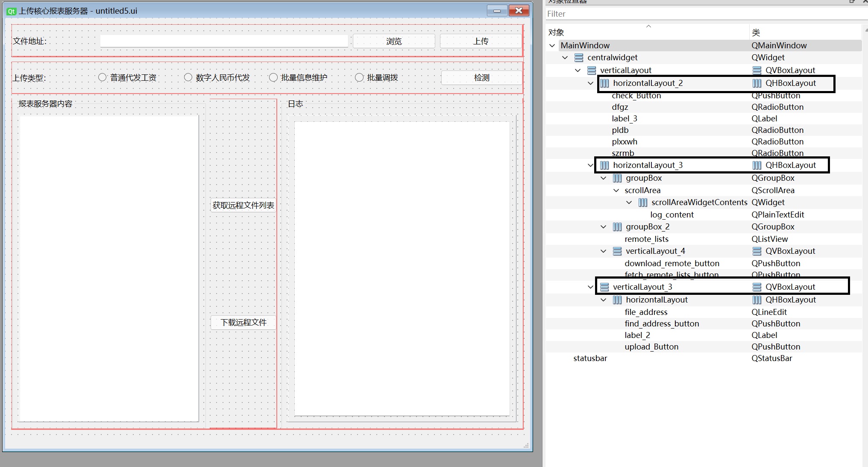Image resolution: width=868 pixels, height=467 pixels.
Task: Click the horizontalLayout icon under verticalLayout_3
Action: click(617, 300)
